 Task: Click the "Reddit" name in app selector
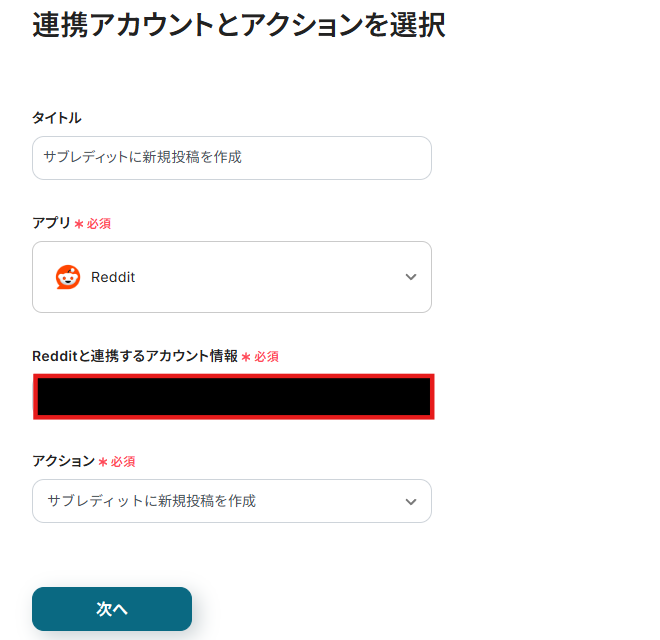(x=113, y=277)
